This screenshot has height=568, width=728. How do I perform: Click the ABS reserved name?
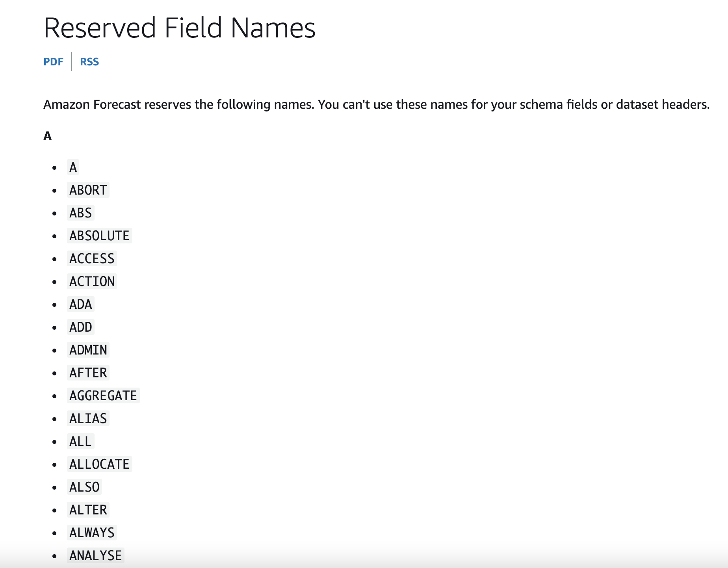pos(80,213)
